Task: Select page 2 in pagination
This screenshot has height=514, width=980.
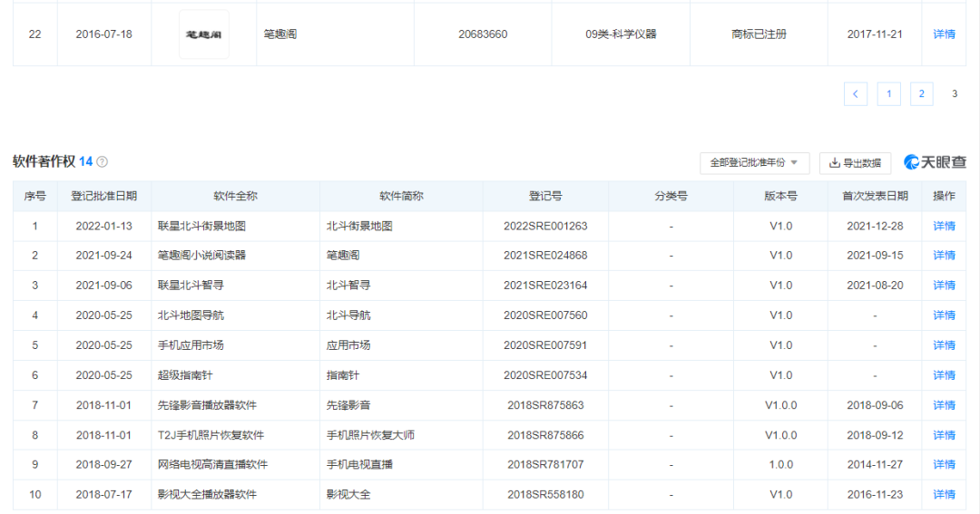Action: [x=921, y=94]
